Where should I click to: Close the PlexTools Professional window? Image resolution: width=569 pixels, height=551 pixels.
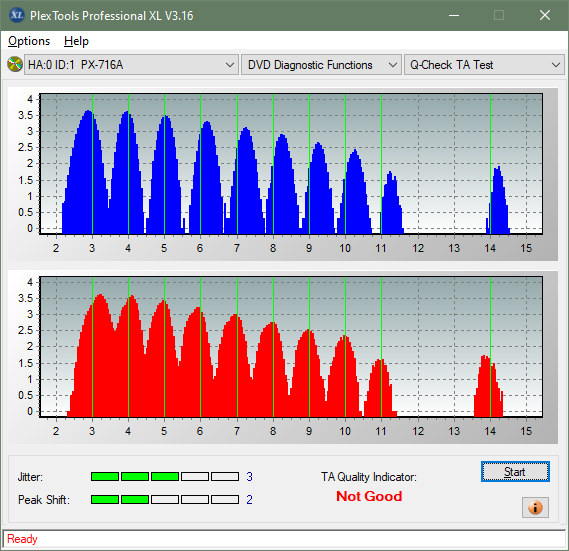click(545, 15)
